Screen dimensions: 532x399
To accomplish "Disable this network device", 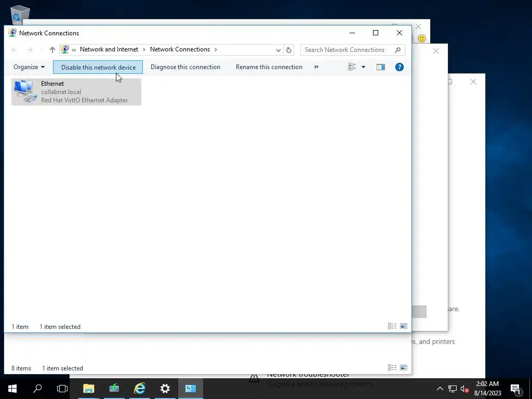I will coord(98,67).
